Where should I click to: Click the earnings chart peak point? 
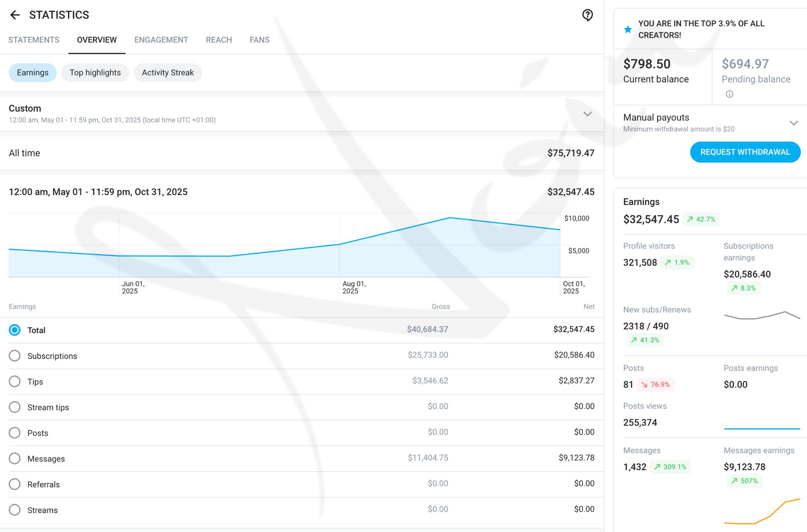coord(450,218)
